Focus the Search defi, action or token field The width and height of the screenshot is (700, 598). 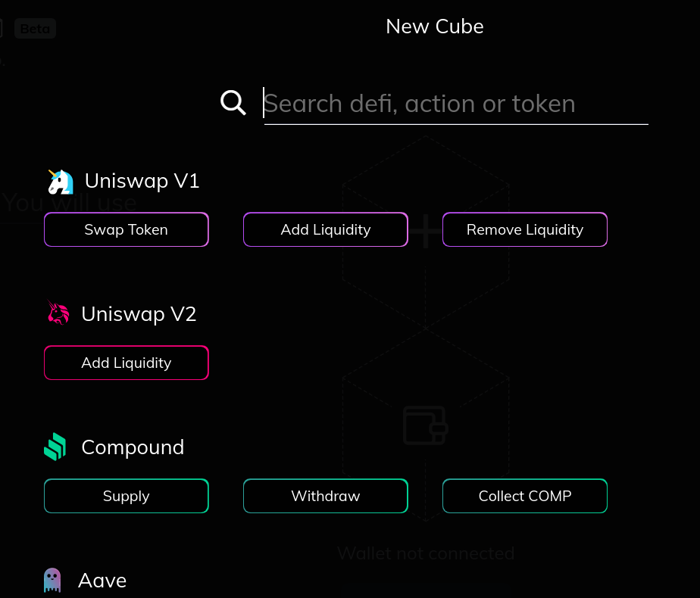point(456,104)
